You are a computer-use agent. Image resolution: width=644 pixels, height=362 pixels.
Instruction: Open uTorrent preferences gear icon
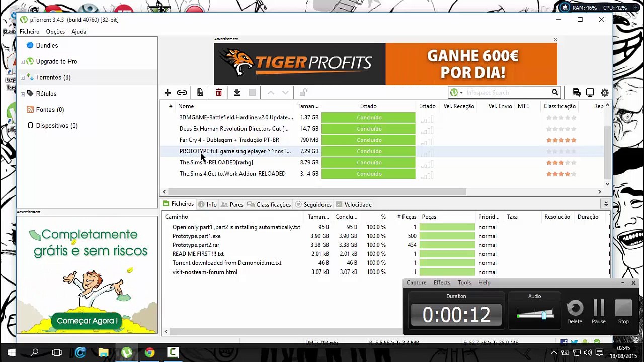coord(605,93)
